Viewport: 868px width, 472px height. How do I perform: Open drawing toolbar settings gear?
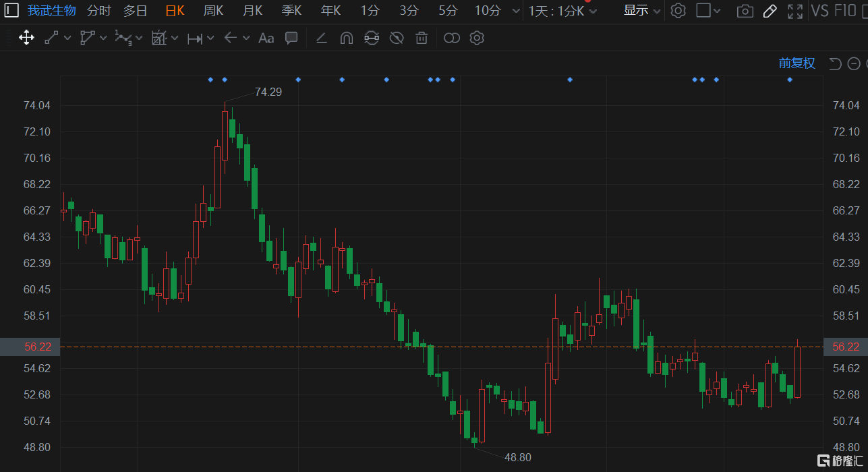[x=477, y=38]
